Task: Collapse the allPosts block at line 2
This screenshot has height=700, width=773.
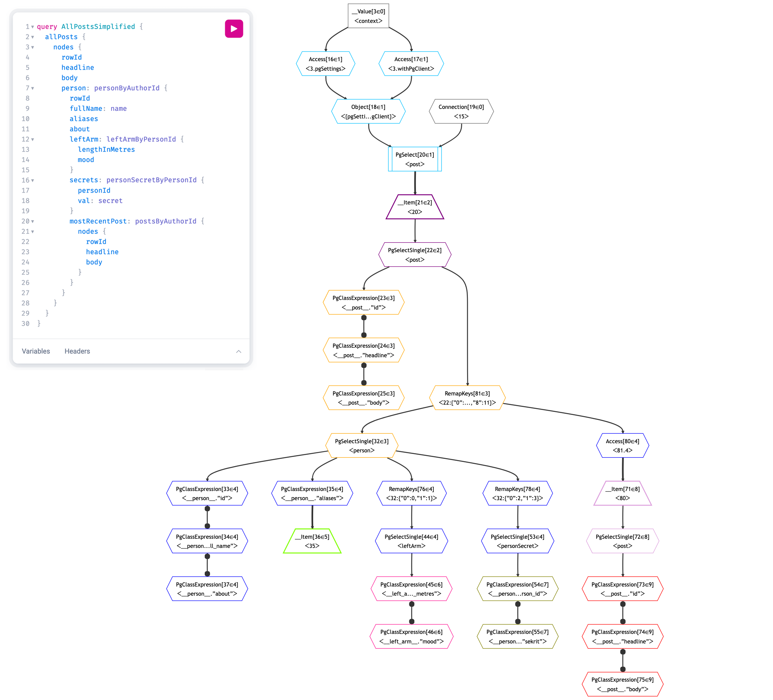Action: point(32,37)
